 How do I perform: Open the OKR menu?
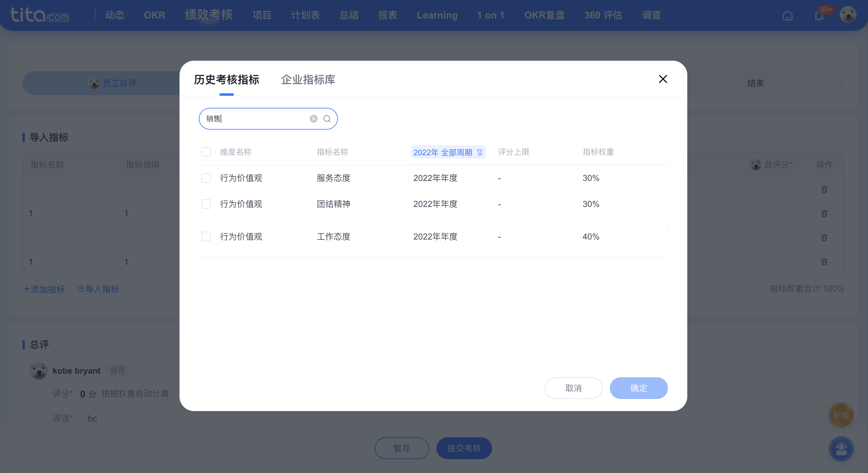point(154,15)
